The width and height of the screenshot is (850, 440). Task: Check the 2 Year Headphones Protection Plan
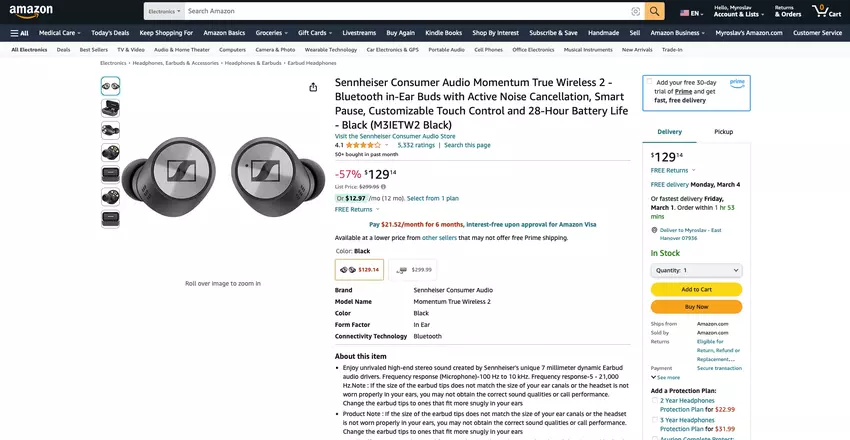(x=654, y=400)
